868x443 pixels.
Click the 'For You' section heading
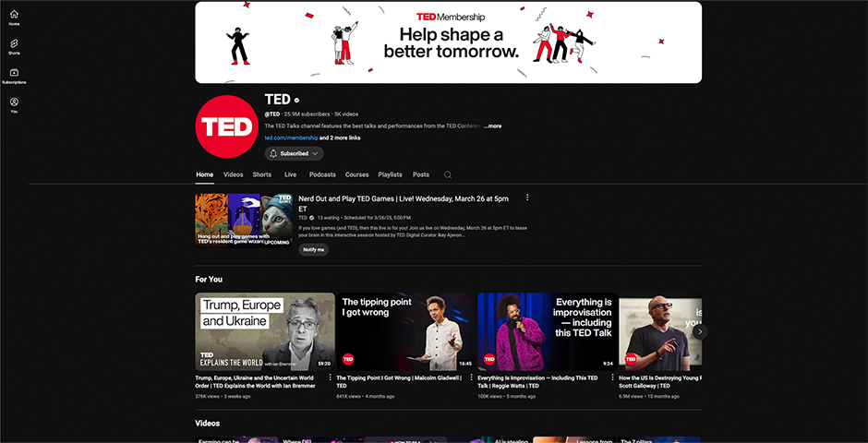point(209,280)
